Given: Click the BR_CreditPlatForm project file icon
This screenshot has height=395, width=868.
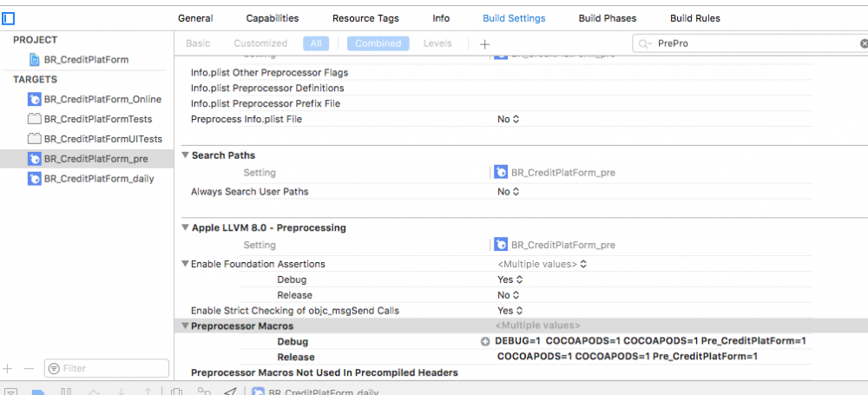Looking at the screenshot, I should pyautogui.click(x=35, y=59).
